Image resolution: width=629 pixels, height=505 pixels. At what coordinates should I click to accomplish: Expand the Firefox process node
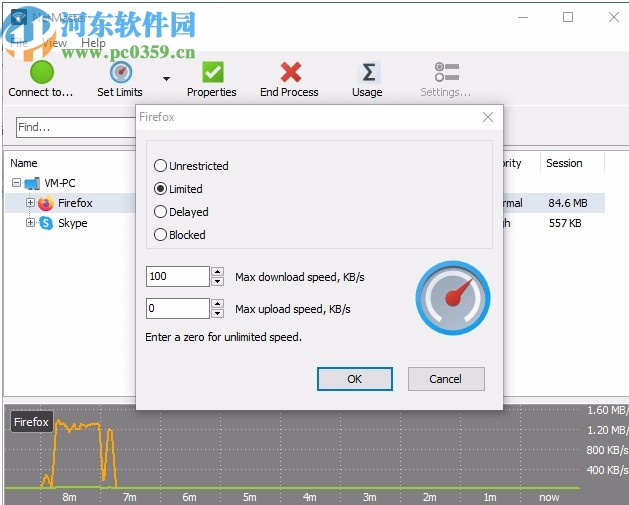30,202
